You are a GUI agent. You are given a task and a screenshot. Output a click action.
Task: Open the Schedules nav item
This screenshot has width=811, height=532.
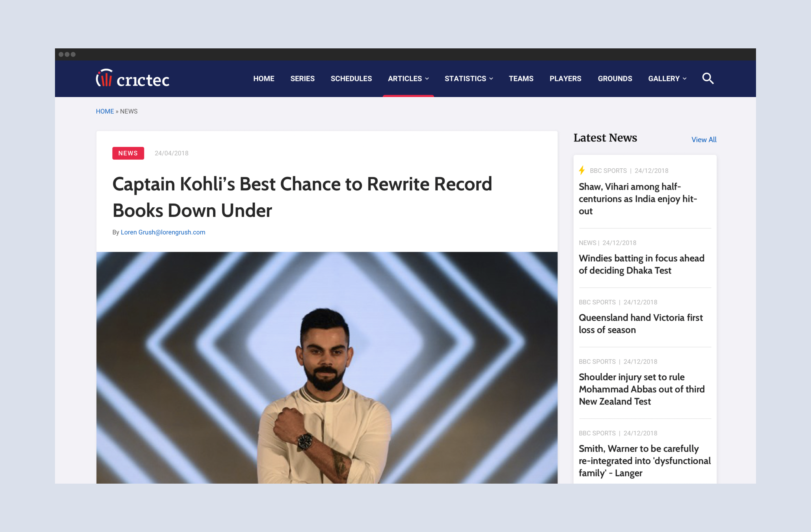pos(351,79)
